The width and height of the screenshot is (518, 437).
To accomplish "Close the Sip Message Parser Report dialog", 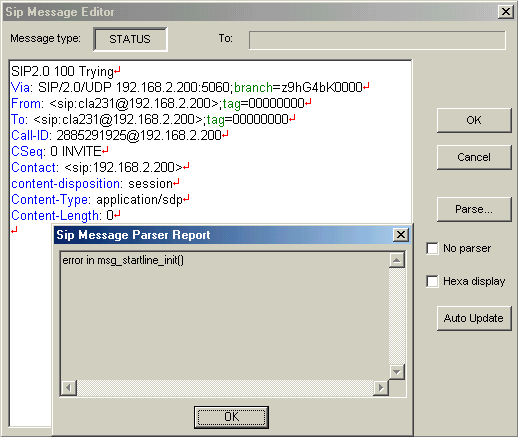I will point(401,235).
